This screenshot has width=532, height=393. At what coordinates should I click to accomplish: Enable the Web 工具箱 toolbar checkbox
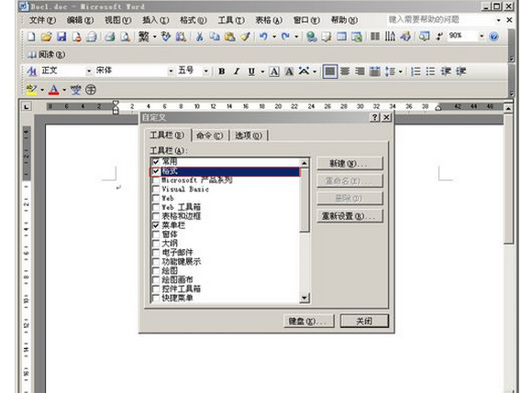156,207
